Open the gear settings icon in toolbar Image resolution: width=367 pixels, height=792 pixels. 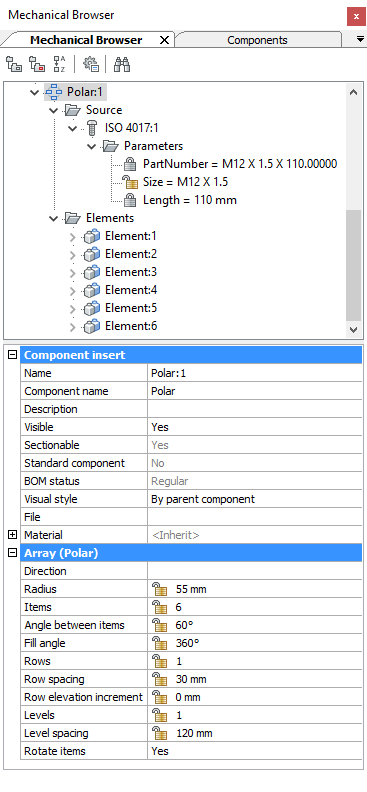pos(91,64)
